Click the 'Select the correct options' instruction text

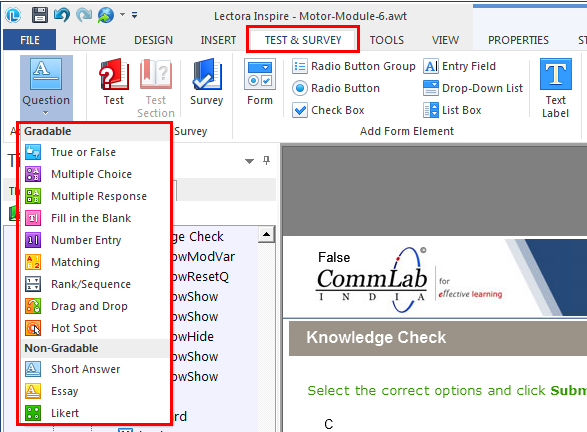447,390
